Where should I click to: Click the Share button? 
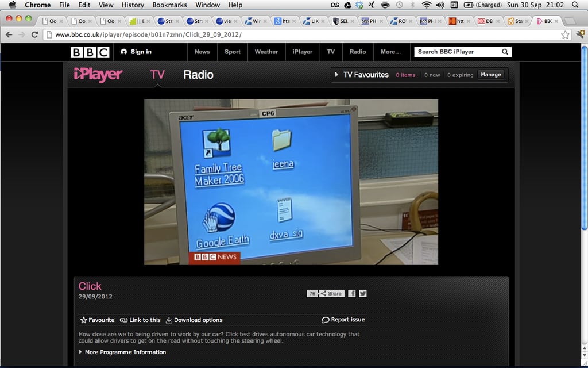331,294
